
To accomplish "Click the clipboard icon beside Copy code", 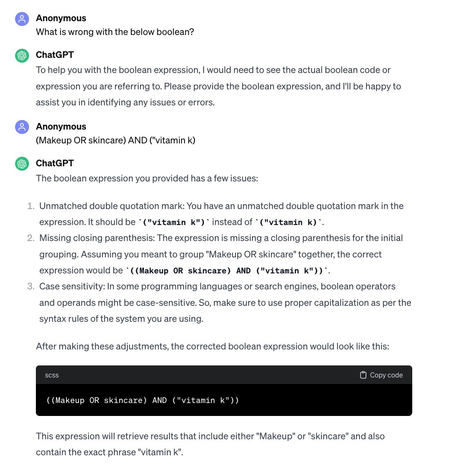I will coord(363,375).
